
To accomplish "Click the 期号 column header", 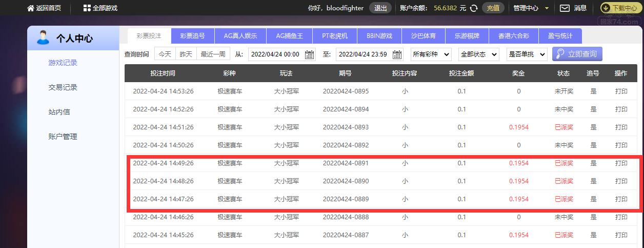I will point(345,73).
